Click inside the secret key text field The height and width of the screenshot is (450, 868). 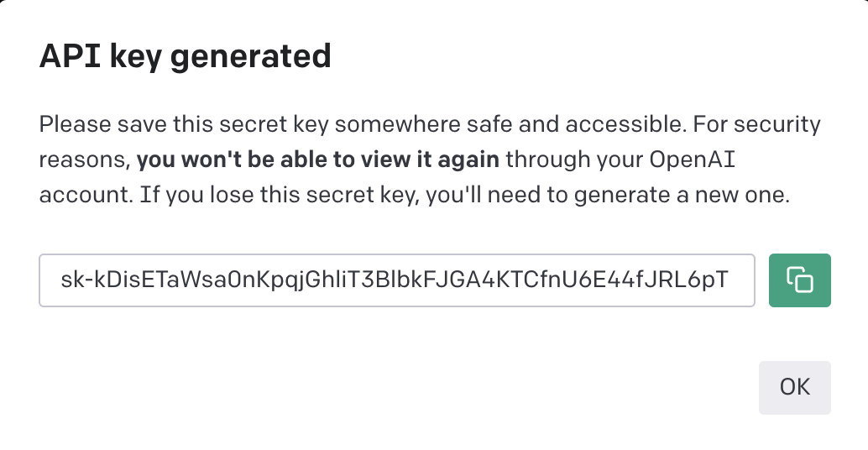point(396,280)
